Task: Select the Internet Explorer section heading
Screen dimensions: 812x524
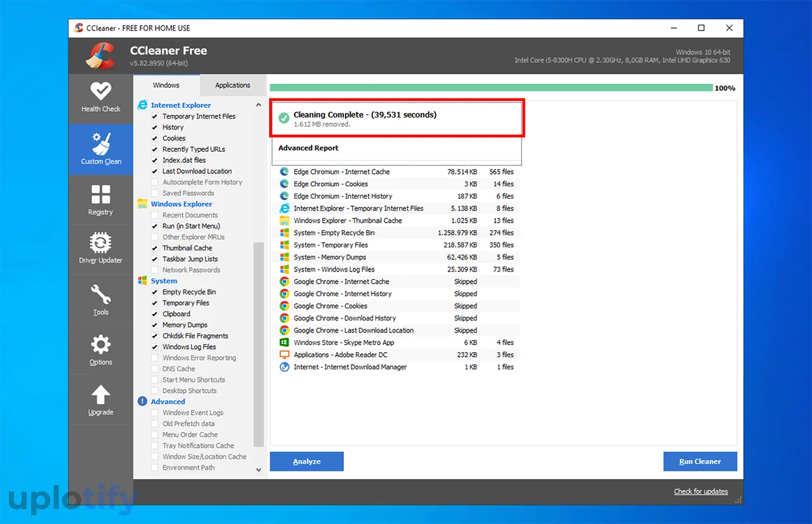Action: click(x=181, y=105)
